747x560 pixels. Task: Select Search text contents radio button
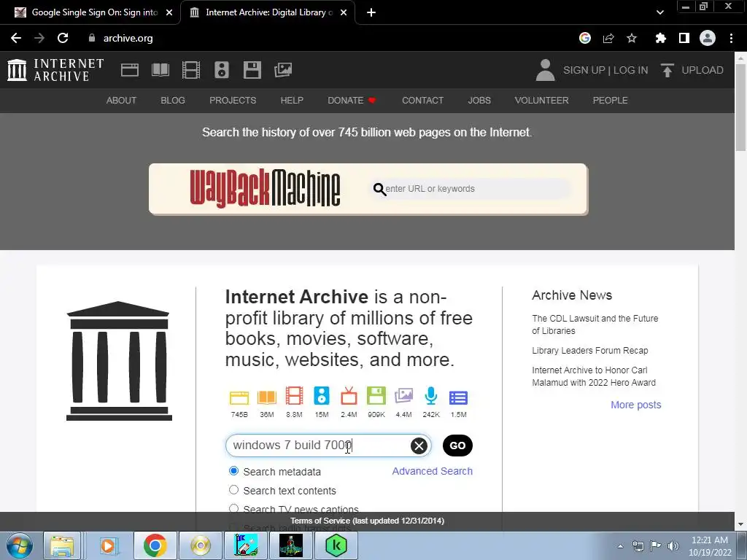[233, 489]
